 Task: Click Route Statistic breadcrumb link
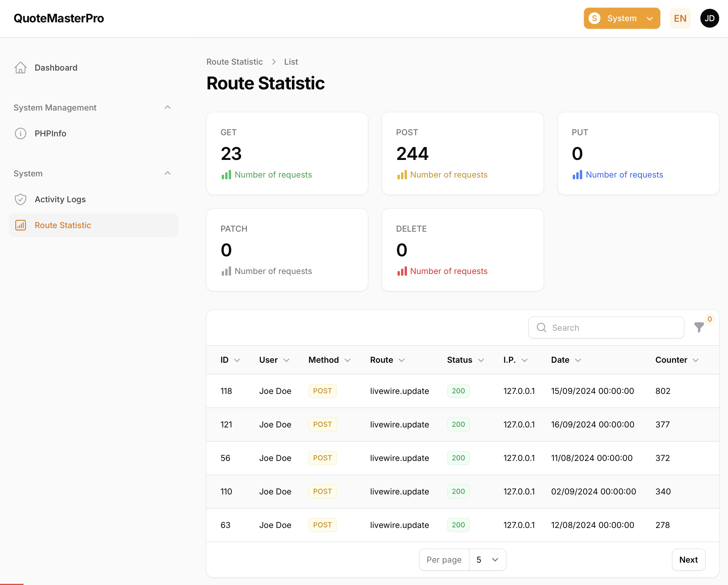click(234, 62)
